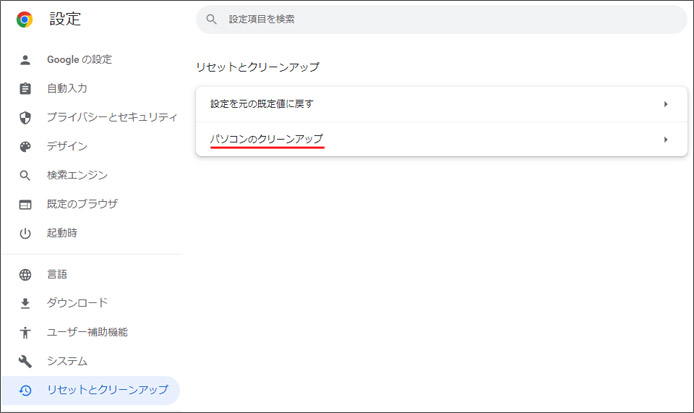
Task: Click the 設定を元の既定値に戻す row label
Action: 262,104
